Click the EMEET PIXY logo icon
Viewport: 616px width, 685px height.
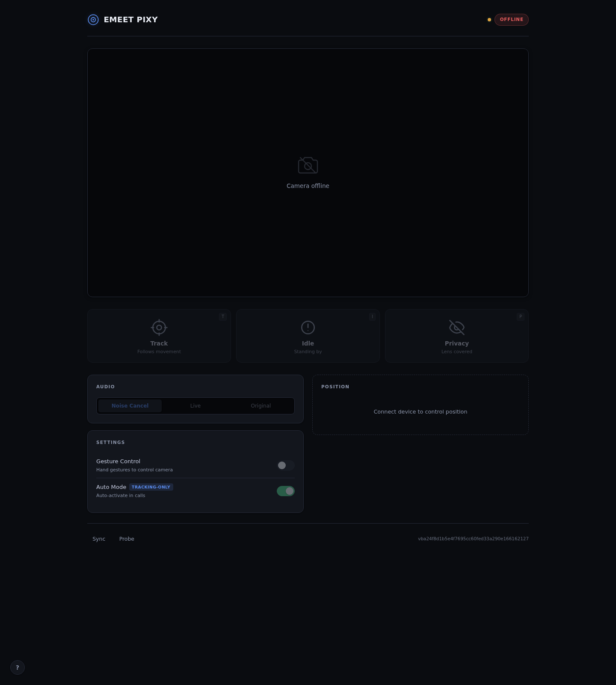coord(93,20)
